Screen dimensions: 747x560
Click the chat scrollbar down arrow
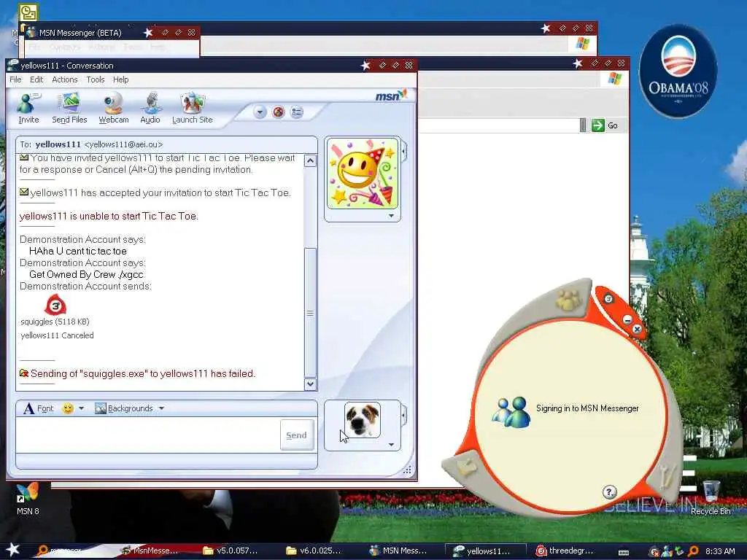pyautogui.click(x=310, y=384)
